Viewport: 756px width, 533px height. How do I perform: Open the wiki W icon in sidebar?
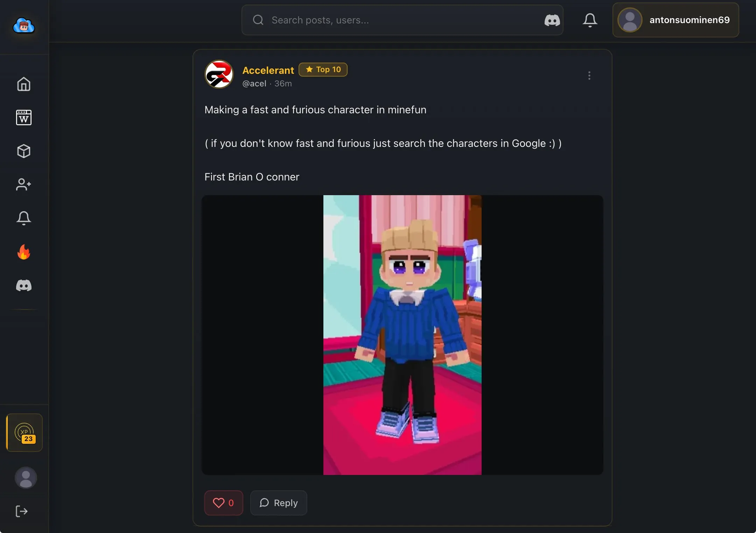[24, 118]
